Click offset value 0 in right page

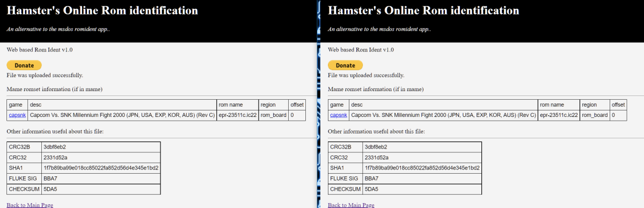[x=619, y=115]
